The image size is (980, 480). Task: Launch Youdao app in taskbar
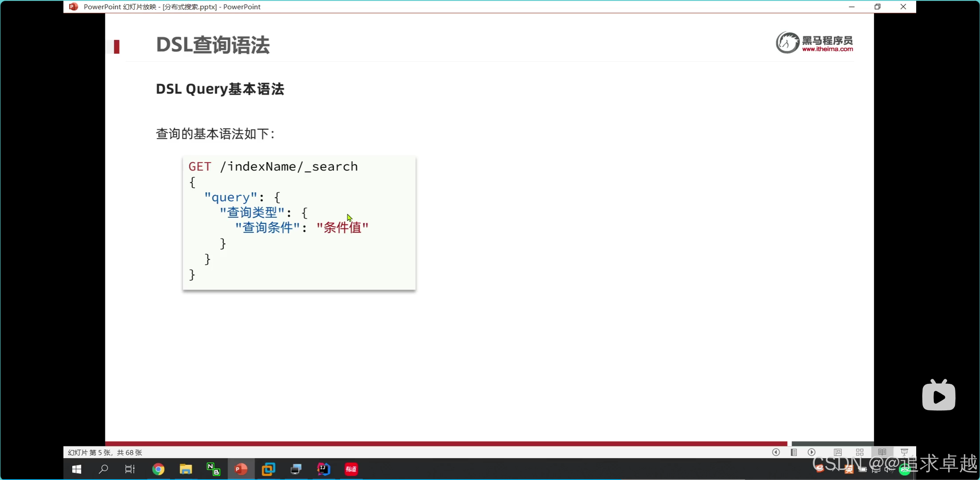point(351,469)
